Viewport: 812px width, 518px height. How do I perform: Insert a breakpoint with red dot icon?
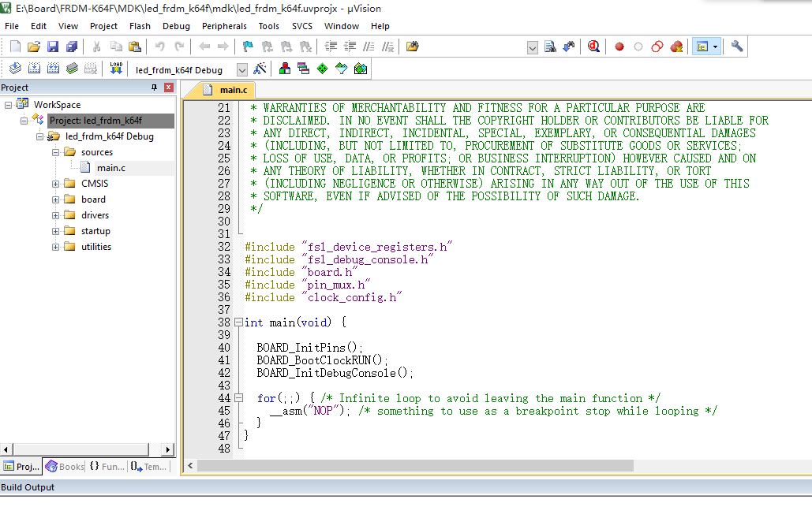[x=619, y=47]
